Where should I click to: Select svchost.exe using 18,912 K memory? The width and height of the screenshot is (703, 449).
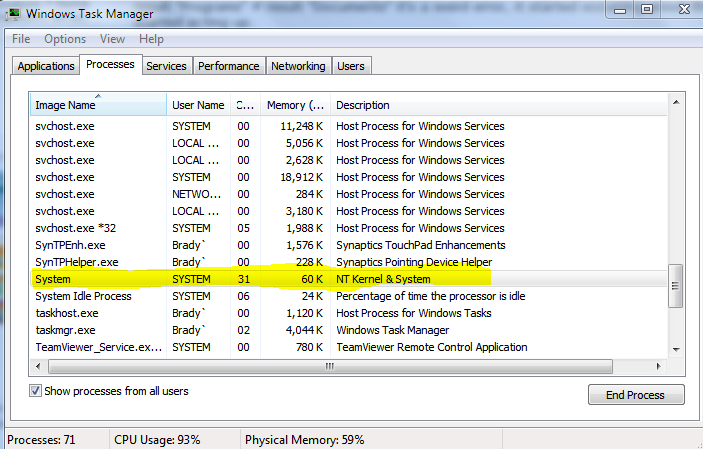tap(349, 177)
